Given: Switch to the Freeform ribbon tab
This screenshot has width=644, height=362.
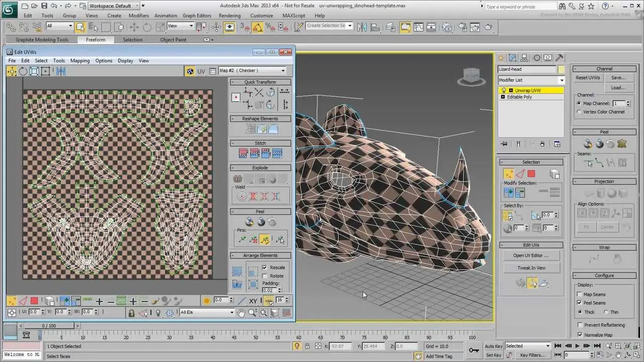Looking at the screenshot, I should click(96, 40).
